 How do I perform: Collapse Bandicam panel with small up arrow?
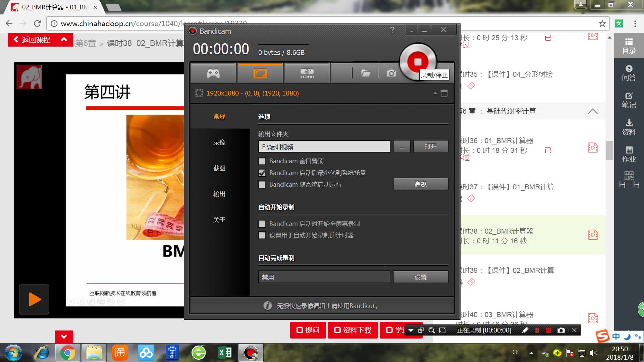(x=435, y=93)
